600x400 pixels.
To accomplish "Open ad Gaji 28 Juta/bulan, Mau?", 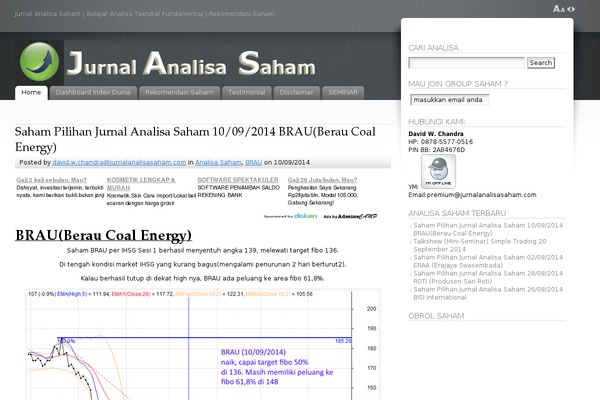I will coord(322,180).
